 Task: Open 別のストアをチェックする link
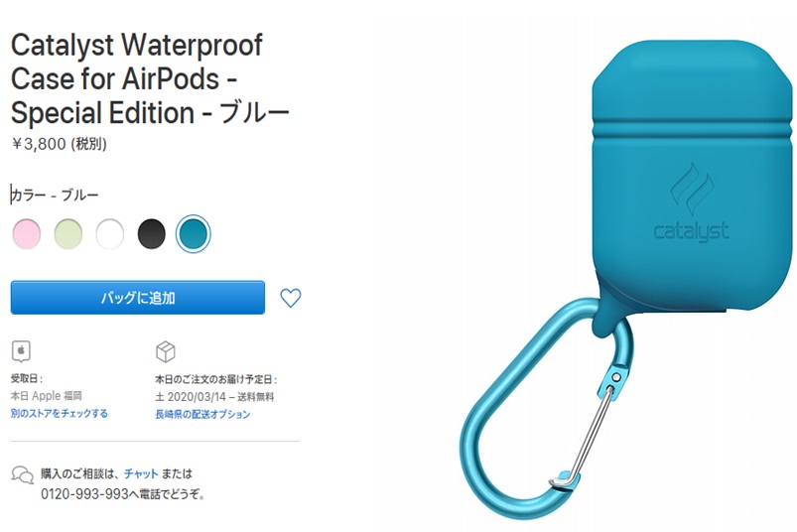60,414
